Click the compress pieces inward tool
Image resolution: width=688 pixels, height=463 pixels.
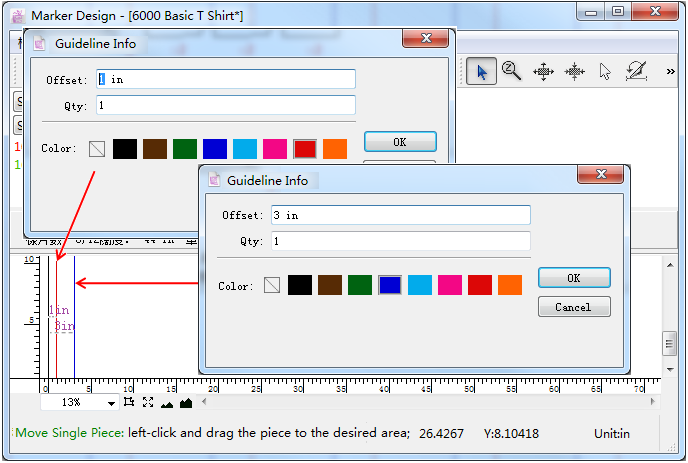point(575,72)
